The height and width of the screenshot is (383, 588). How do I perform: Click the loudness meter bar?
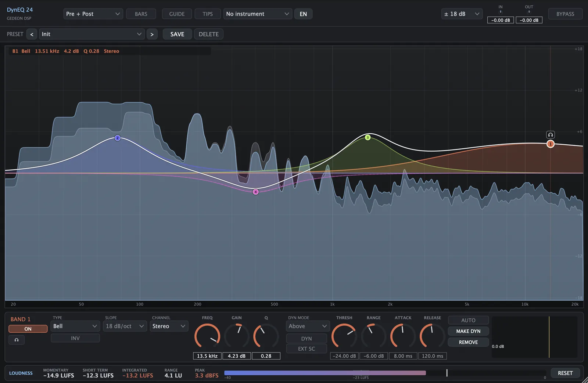[x=385, y=373]
